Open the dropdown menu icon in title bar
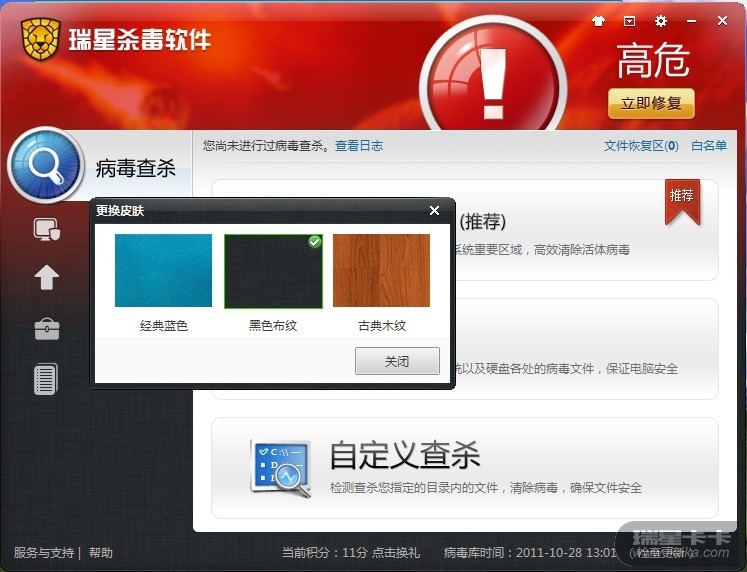Screen dimensions: 747x572 click(x=629, y=21)
